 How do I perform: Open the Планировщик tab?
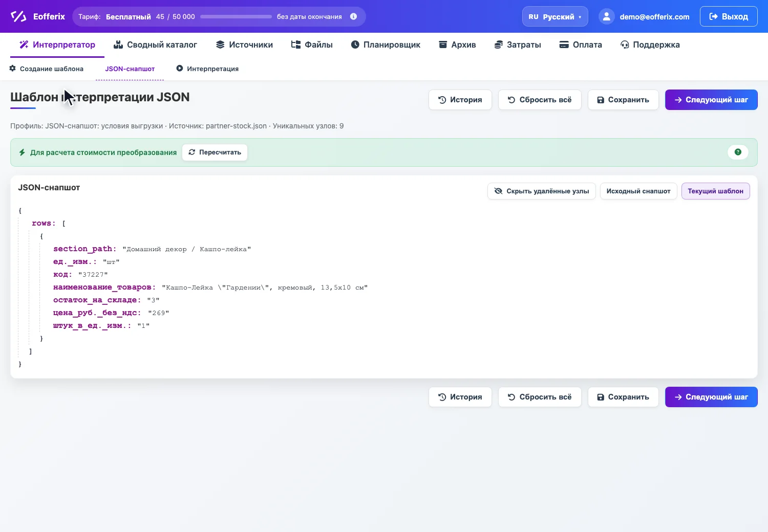point(386,45)
